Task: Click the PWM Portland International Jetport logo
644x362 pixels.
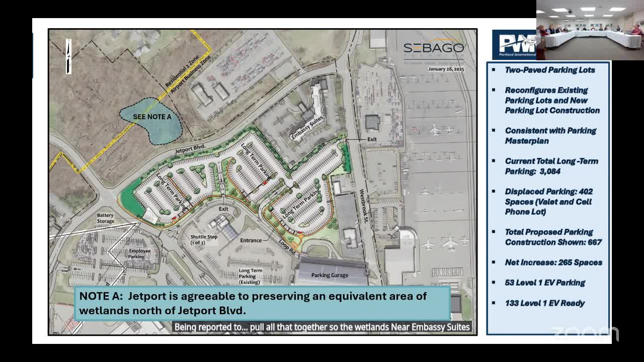Action: (514, 45)
